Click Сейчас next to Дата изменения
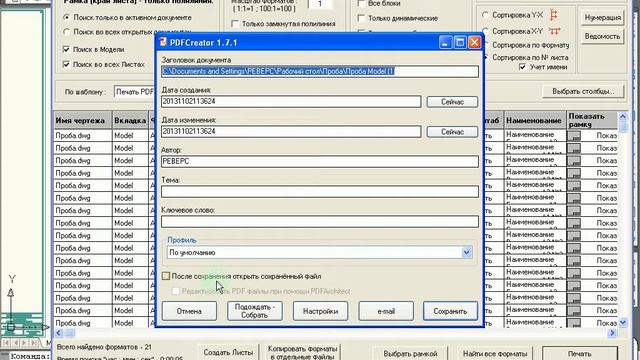The height and width of the screenshot is (360, 640). 452,132
